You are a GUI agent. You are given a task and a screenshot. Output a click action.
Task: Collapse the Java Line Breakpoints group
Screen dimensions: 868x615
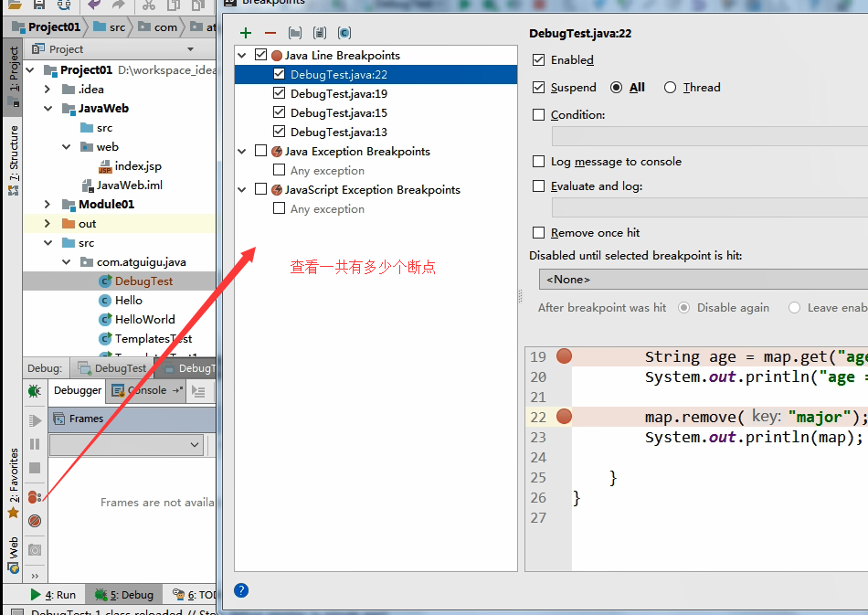[242, 56]
